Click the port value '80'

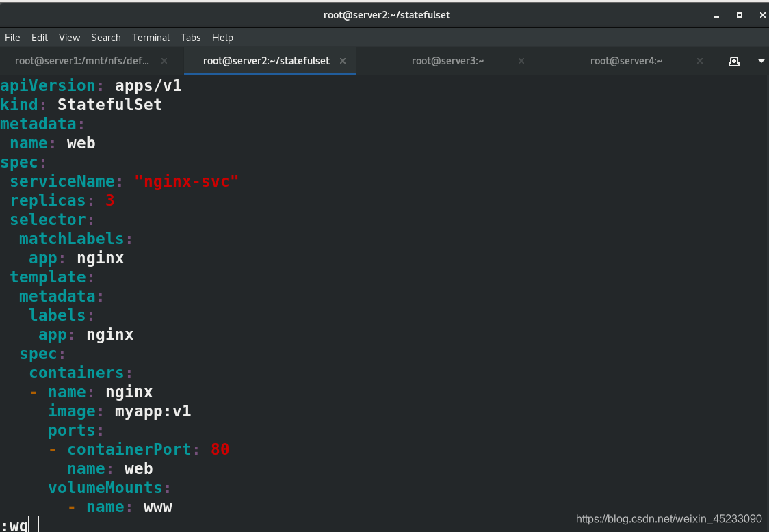click(220, 450)
